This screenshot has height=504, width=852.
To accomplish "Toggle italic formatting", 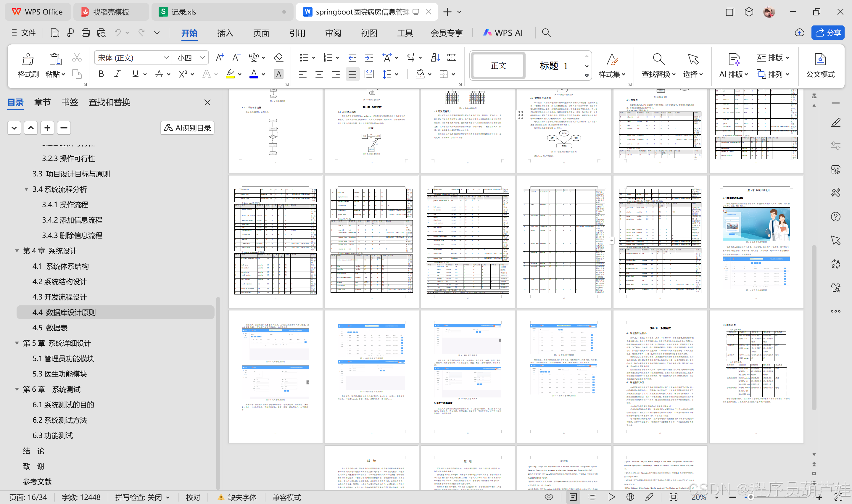I will point(117,74).
